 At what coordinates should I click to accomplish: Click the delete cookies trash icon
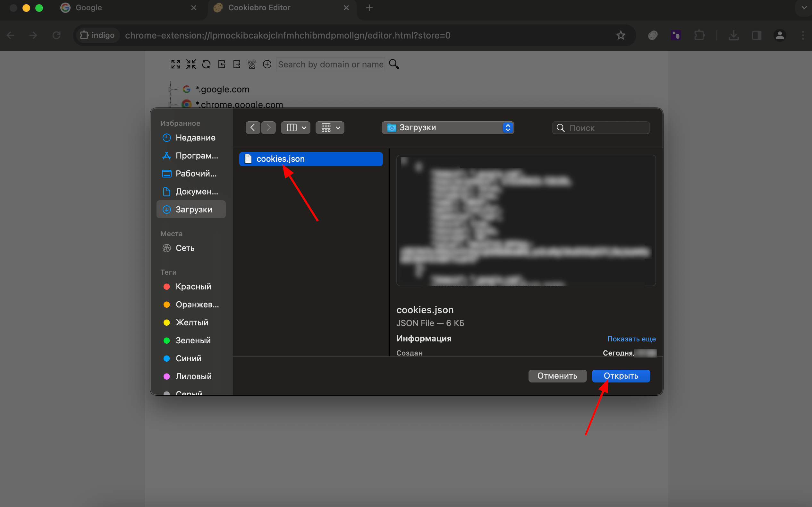point(252,64)
